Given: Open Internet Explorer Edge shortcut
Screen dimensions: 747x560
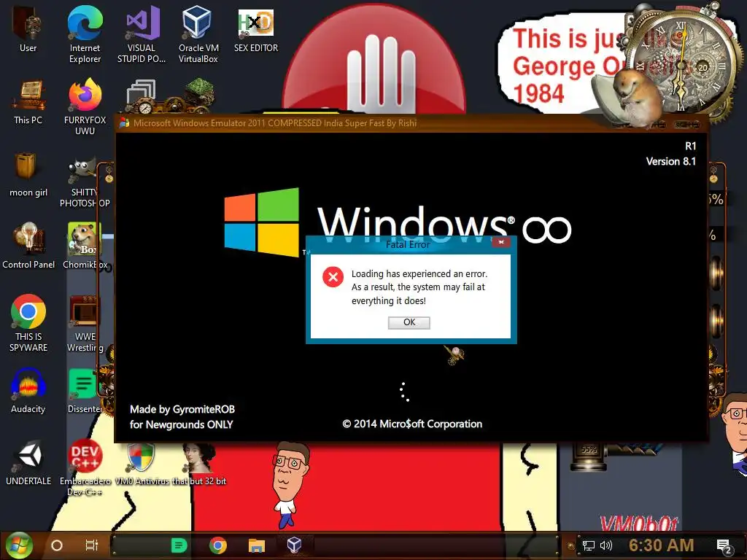Looking at the screenshot, I should click(x=85, y=34).
